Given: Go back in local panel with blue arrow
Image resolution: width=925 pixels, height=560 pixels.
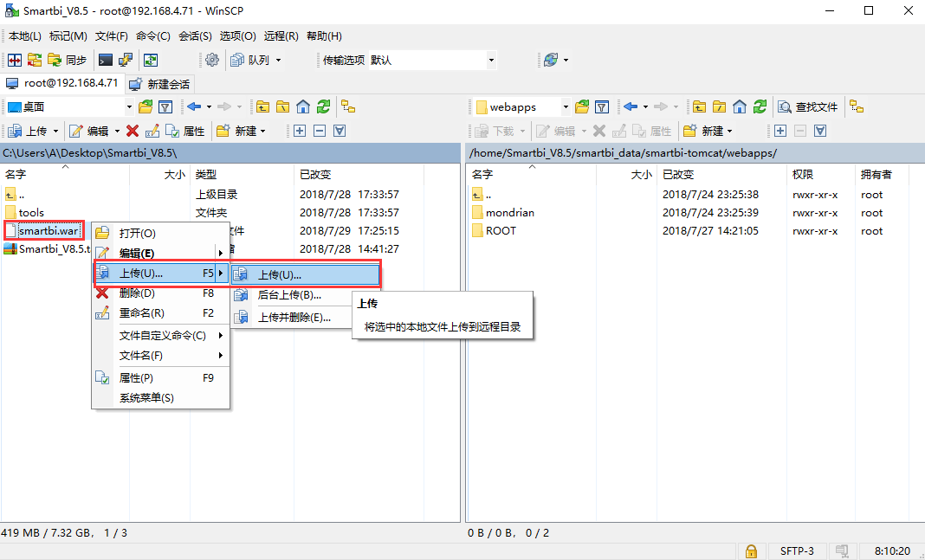Looking at the screenshot, I should (194, 107).
